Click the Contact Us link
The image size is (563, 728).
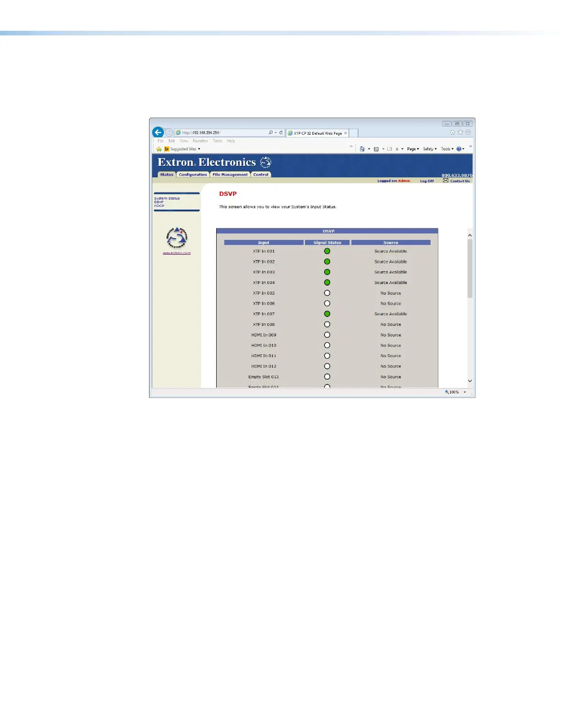(460, 181)
